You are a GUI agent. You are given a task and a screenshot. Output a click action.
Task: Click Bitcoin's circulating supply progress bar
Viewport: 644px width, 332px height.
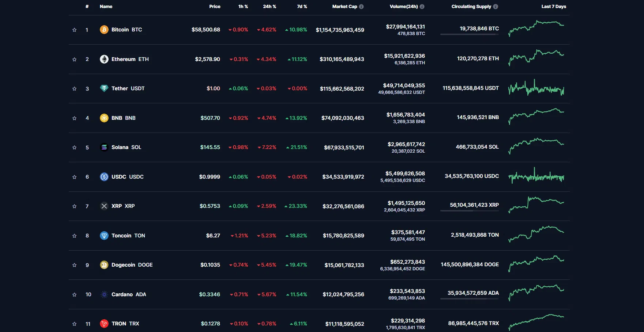click(470, 35)
